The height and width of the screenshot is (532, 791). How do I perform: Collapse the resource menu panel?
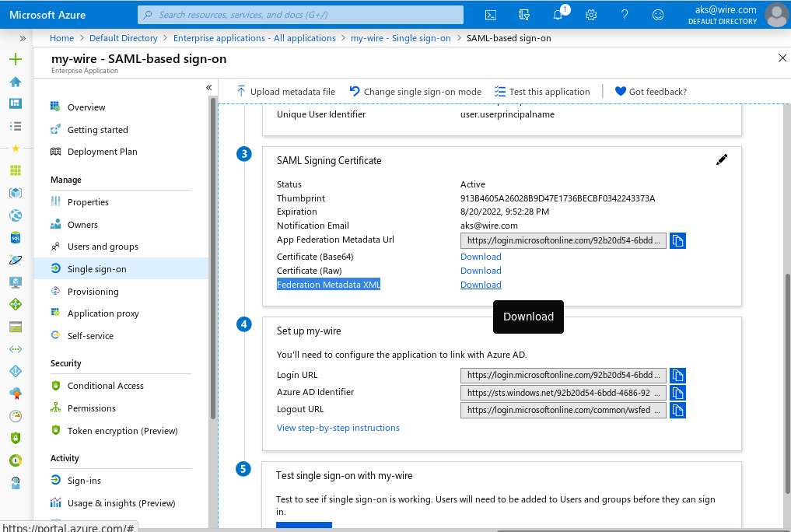pyautogui.click(x=209, y=88)
